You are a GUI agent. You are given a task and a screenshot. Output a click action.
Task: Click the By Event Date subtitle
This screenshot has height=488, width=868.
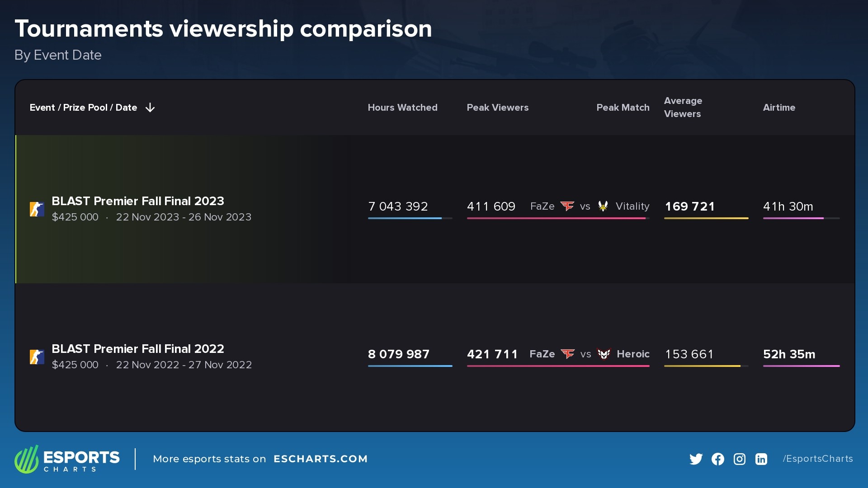tap(58, 55)
